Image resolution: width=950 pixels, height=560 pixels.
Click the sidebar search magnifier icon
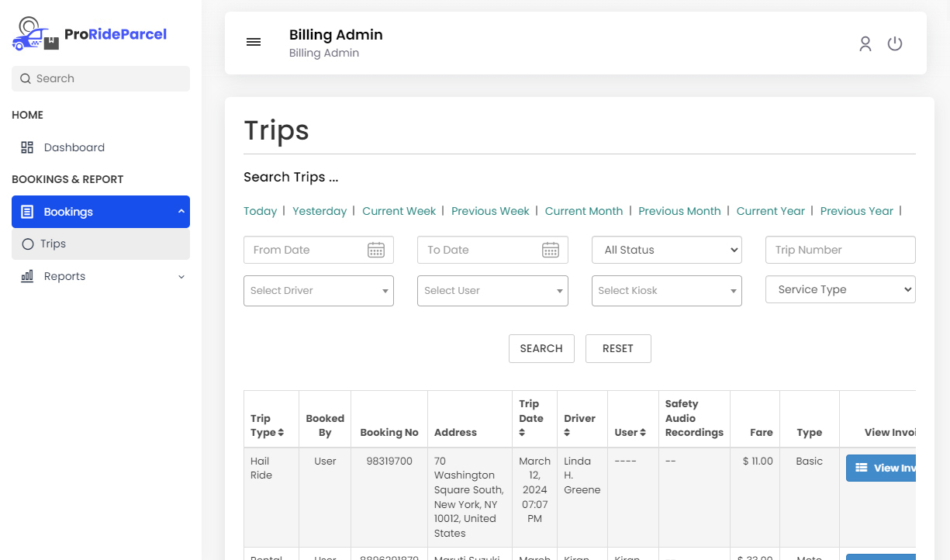coord(26,78)
